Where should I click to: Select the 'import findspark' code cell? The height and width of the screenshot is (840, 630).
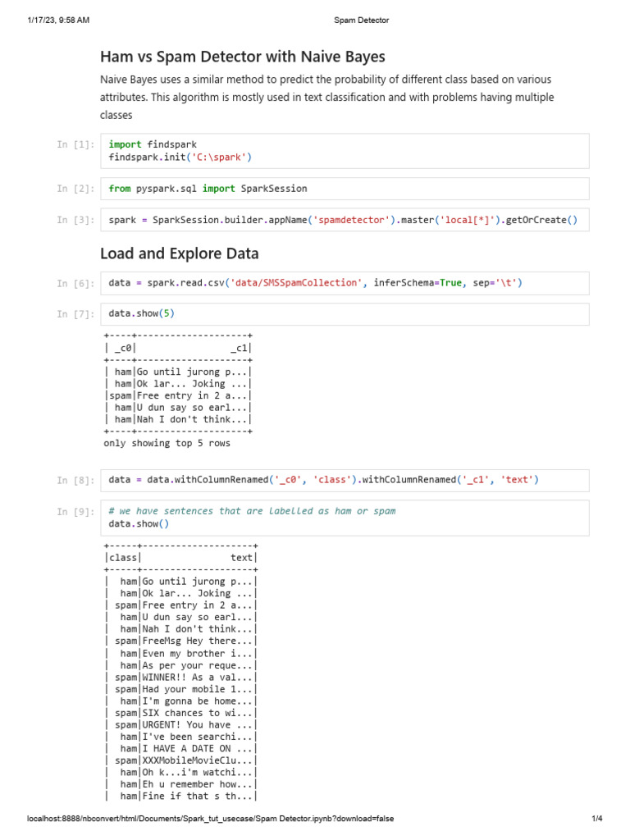pos(344,150)
